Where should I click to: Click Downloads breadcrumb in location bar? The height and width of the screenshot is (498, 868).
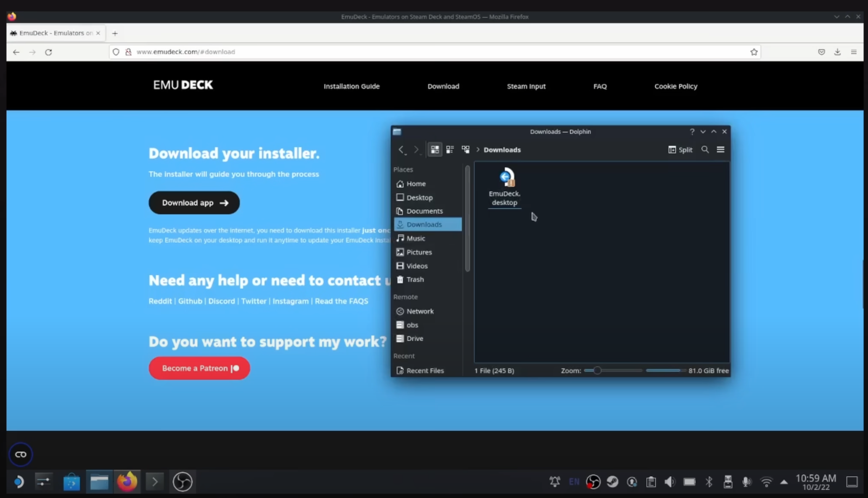(502, 149)
